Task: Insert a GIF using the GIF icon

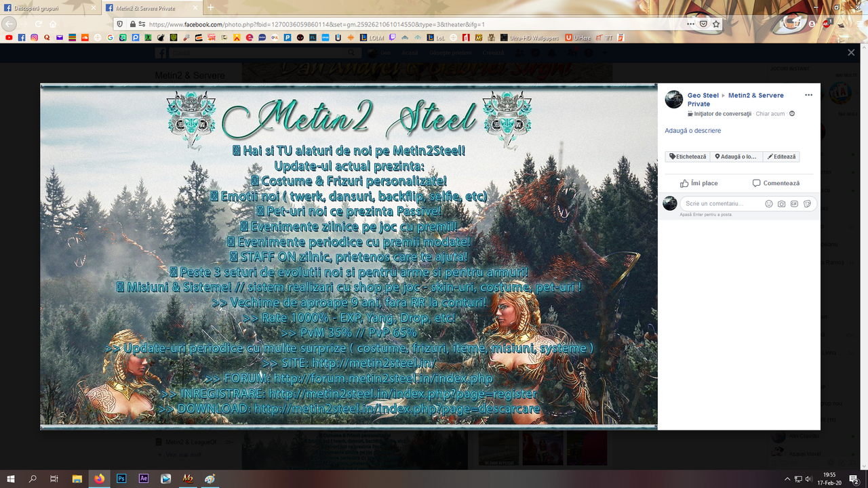Action: [794, 203]
